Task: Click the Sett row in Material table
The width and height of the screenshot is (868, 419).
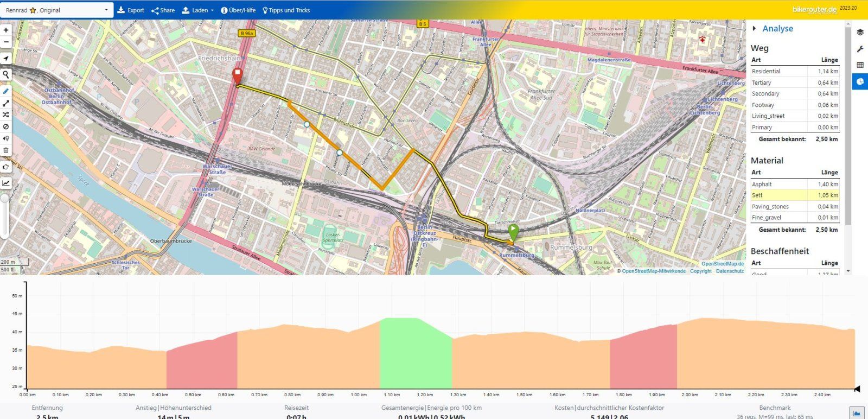Action: coord(794,195)
